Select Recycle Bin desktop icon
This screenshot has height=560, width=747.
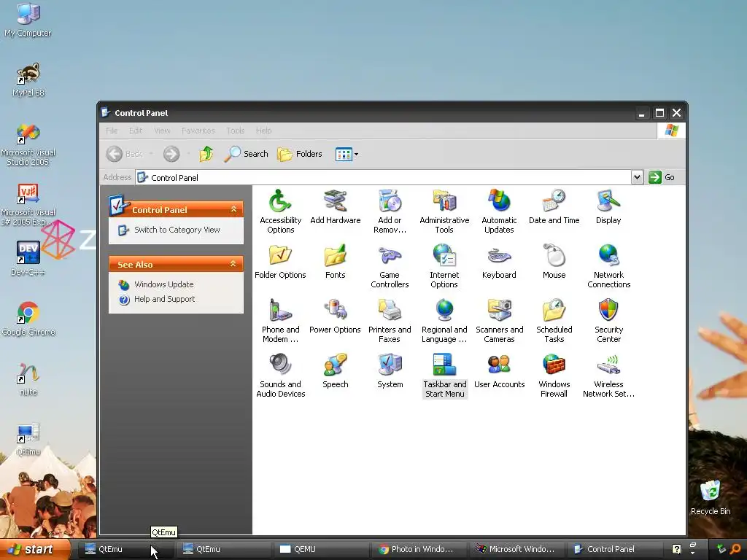pyautogui.click(x=711, y=497)
